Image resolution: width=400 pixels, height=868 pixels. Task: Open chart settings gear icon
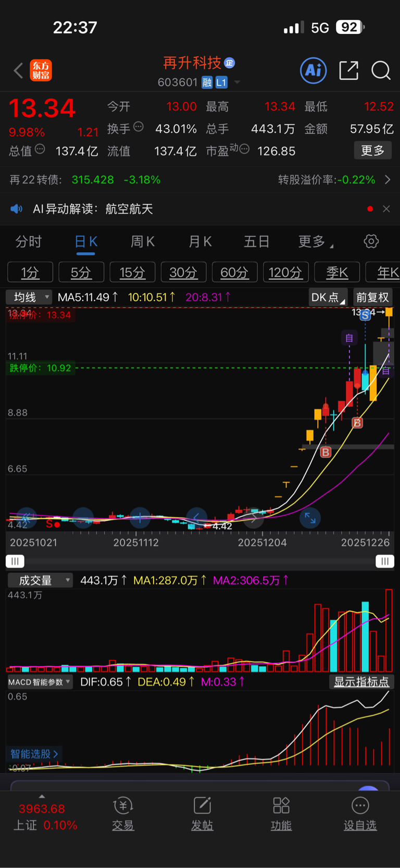[371, 241]
